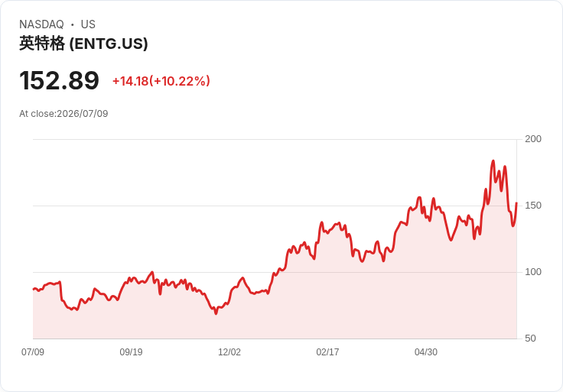
Task: Click the 200 y-axis price label
Action: [x=533, y=139]
